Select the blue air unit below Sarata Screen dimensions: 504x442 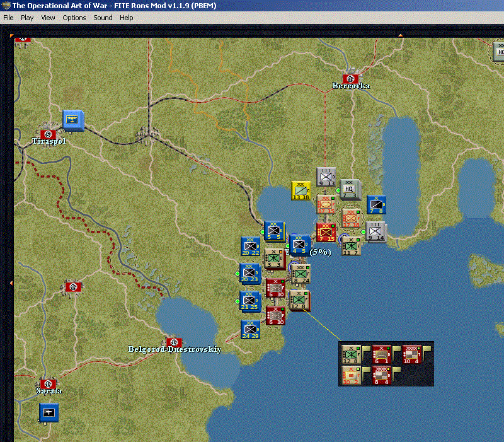[49, 412]
